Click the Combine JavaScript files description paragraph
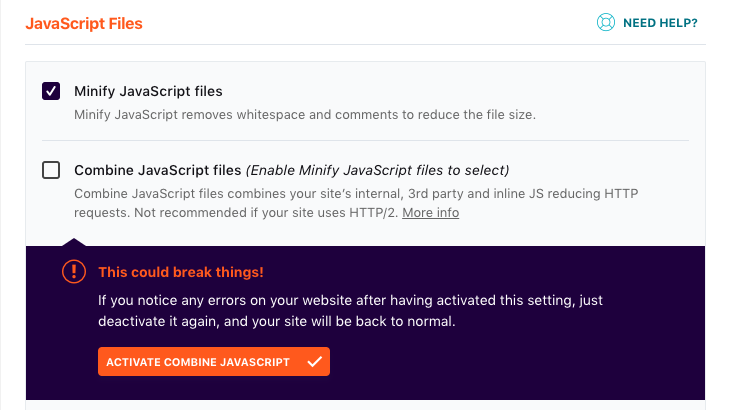 [356, 203]
